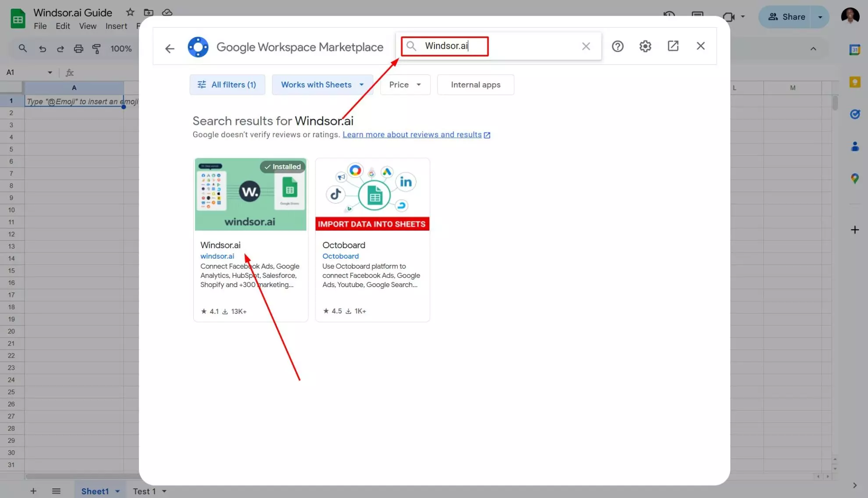868x498 pixels.
Task: Redo the last action
Action: point(60,49)
